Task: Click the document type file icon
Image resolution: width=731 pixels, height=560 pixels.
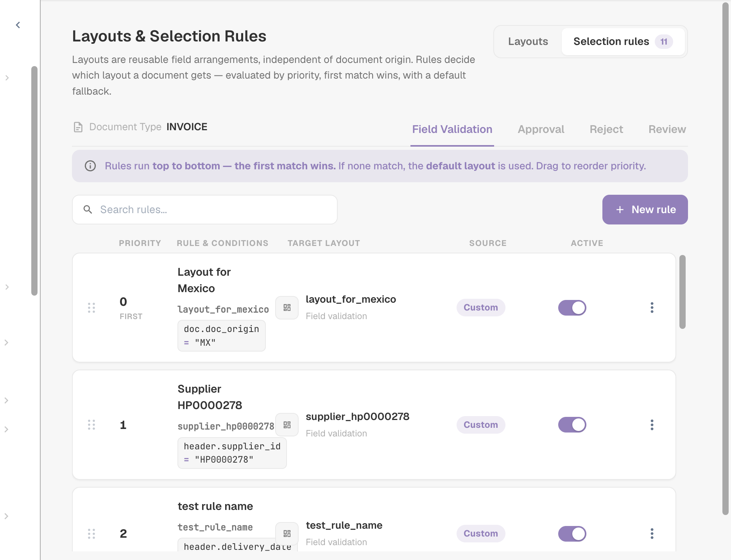Action: click(78, 127)
